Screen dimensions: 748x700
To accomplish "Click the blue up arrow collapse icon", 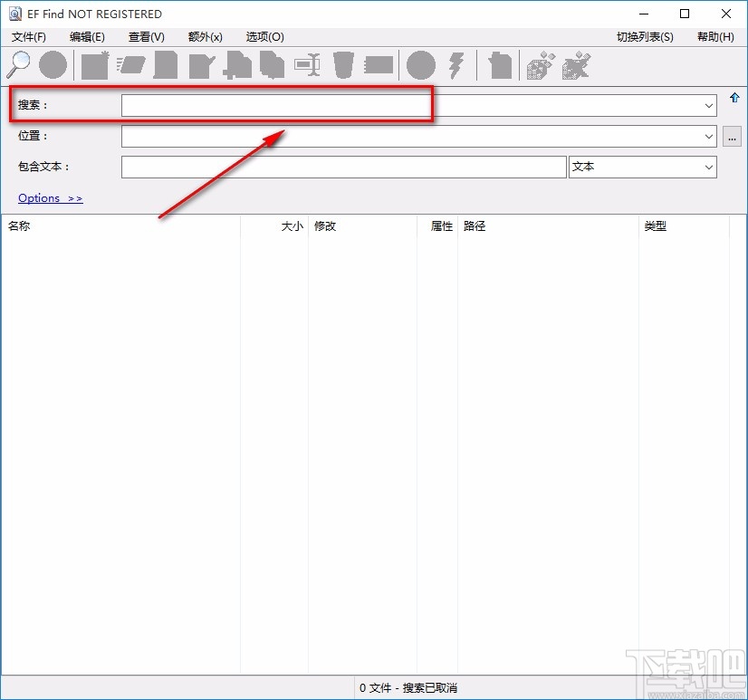I will [734, 98].
